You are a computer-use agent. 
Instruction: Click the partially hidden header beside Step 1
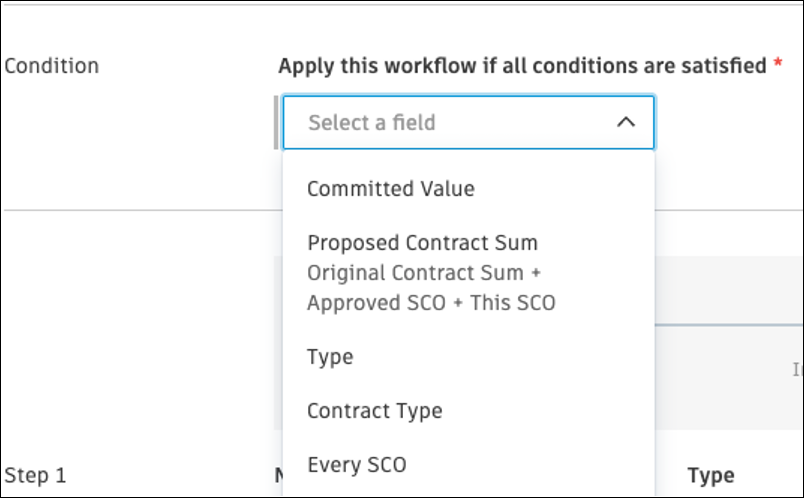tap(278, 476)
